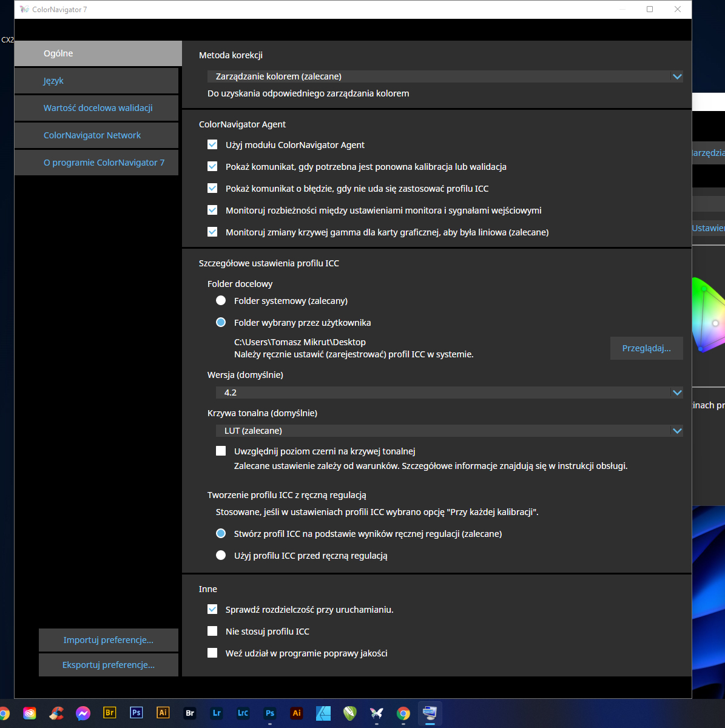725x728 pixels.
Task: Open CorelDRAW from the taskbar
Action: click(x=350, y=713)
